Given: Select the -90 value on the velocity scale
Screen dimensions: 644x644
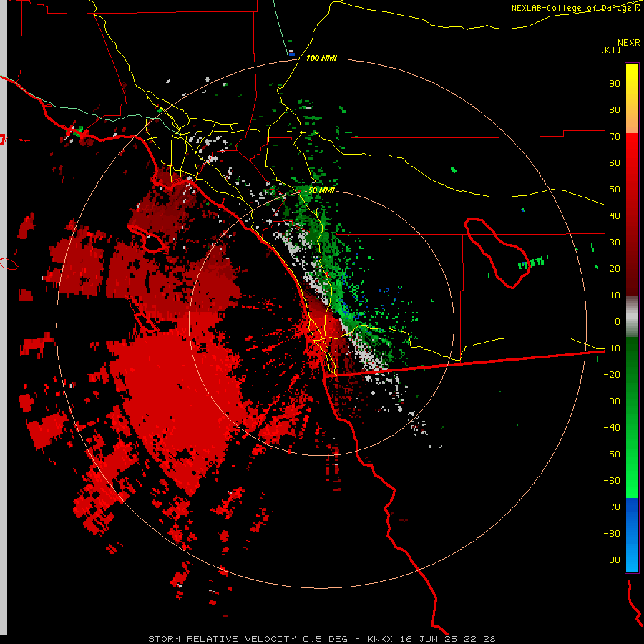Looking at the screenshot, I should tap(612, 560).
